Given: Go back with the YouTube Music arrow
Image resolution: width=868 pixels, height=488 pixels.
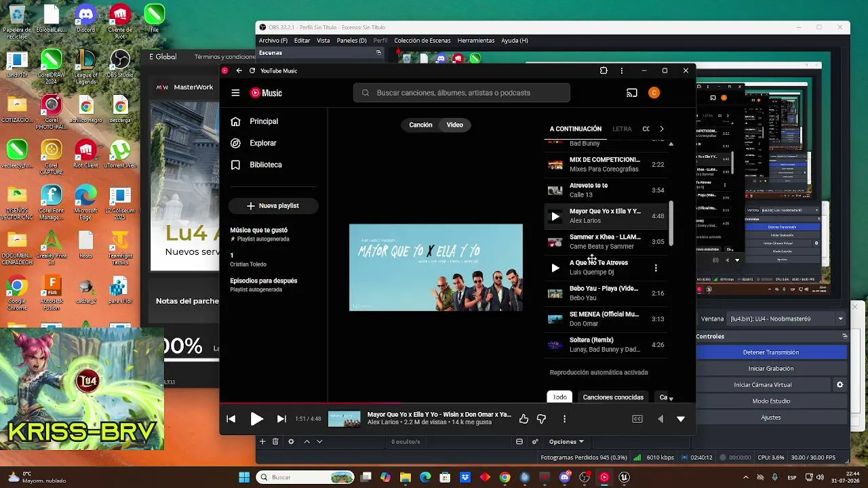Looking at the screenshot, I should tap(239, 70).
